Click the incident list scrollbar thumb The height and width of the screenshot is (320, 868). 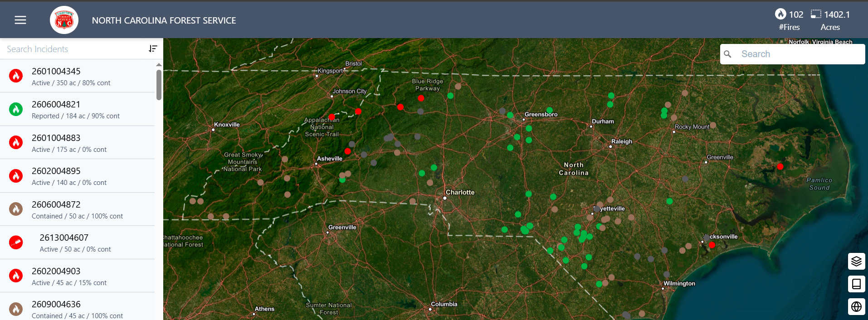159,84
